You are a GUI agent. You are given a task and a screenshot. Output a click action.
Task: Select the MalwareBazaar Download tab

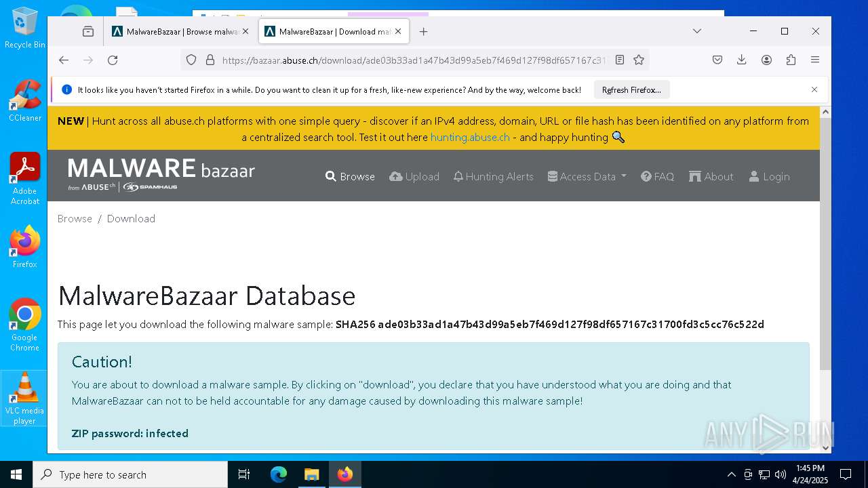pyautogui.click(x=334, y=31)
